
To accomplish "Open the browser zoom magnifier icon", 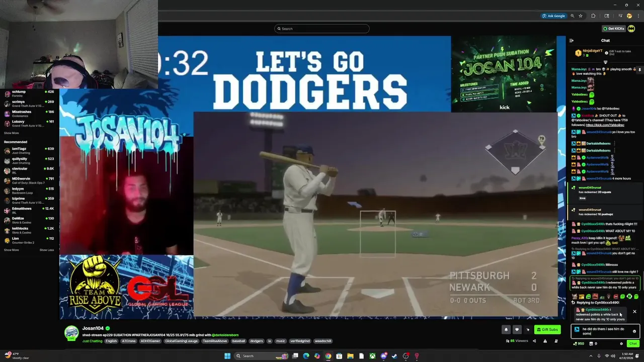I will (x=572, y=16).
